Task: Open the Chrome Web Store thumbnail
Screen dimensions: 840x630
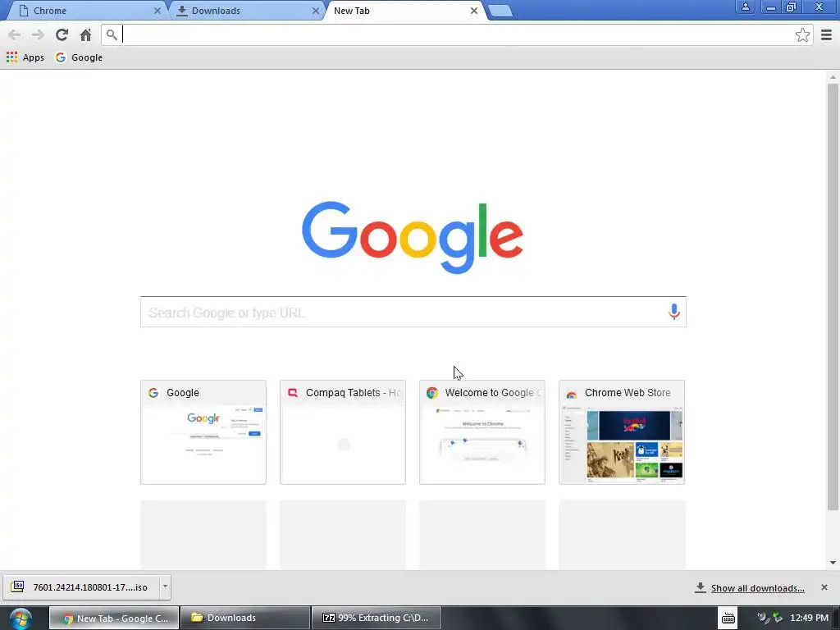Action: click(622, 432)
